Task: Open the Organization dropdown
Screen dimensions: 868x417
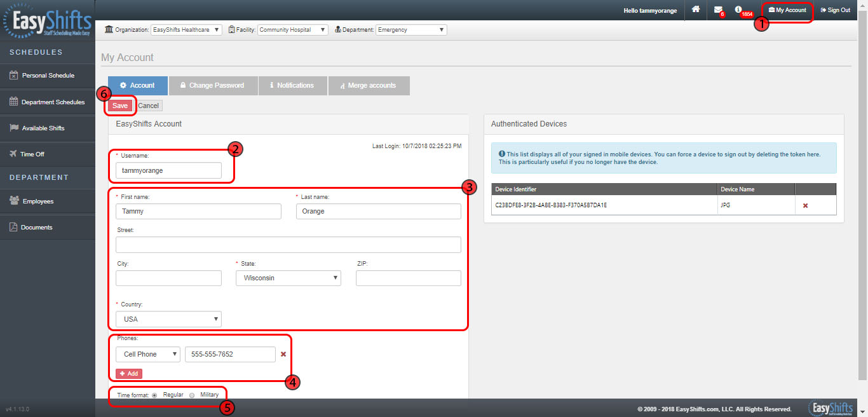Action: tap(186, 30)
